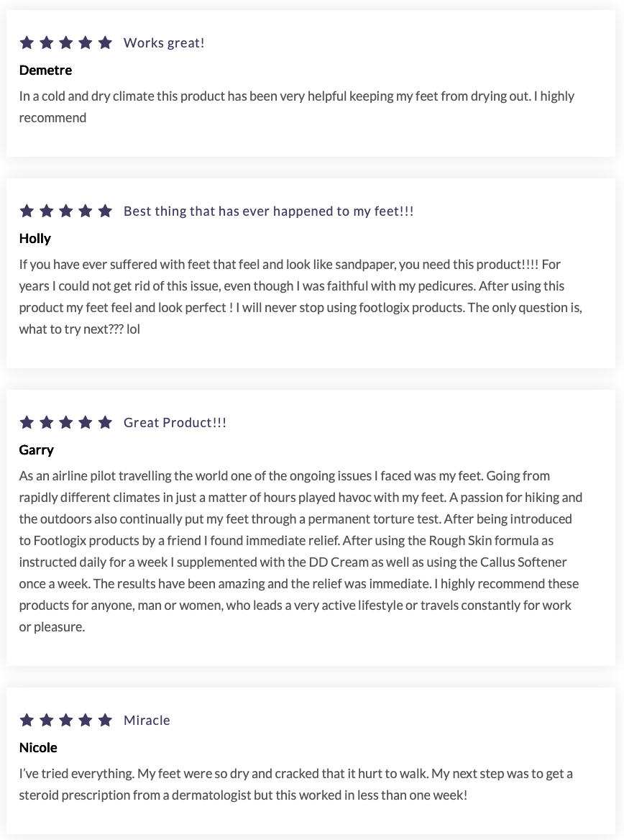Click the second star in Garry's review
The height and width of the screenshot is (840, 624).
(47, 422)
